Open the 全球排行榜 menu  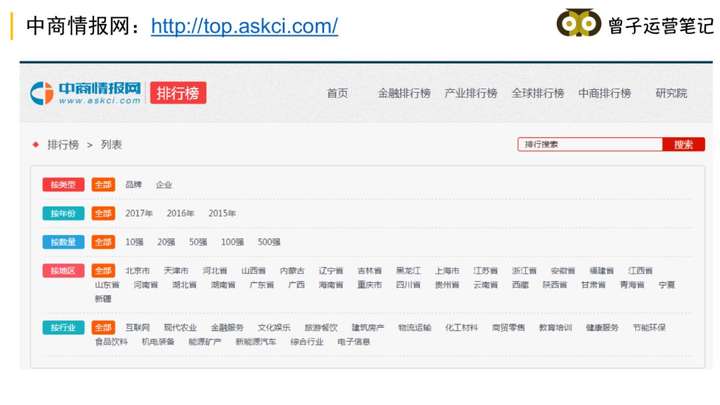tap(538, 93)
